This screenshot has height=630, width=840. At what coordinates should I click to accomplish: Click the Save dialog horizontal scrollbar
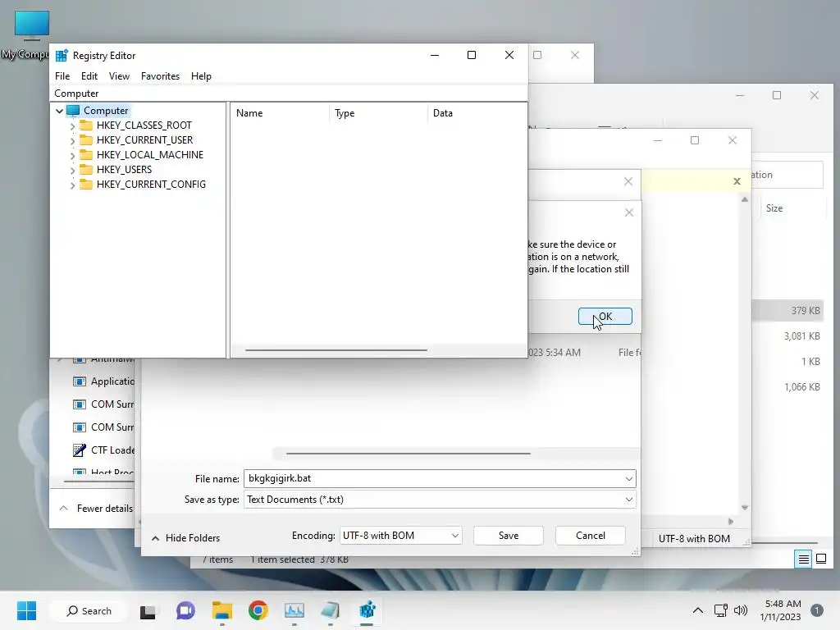pos(409,454)
